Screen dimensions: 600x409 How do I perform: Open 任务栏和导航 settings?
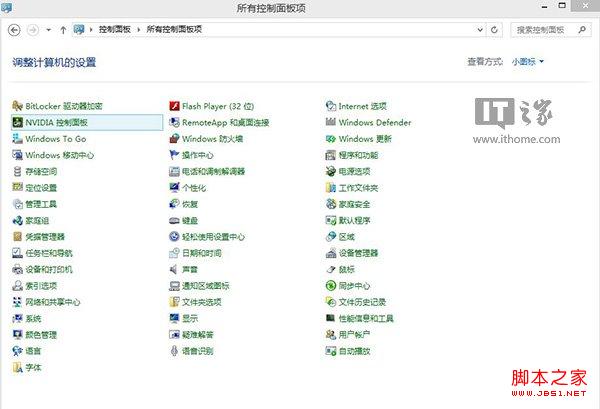[42, 253]
